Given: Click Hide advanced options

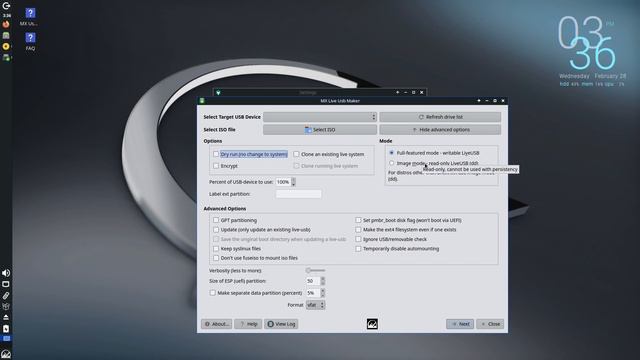Looking at the screenshot, I should 440,130.
